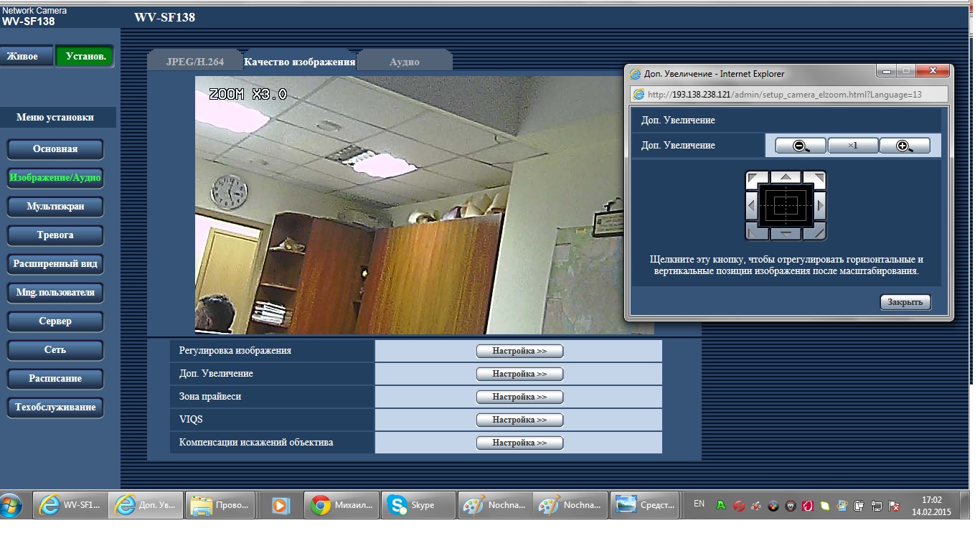
Task: Open Настройка for VIQS
Action: pos(519,420)
